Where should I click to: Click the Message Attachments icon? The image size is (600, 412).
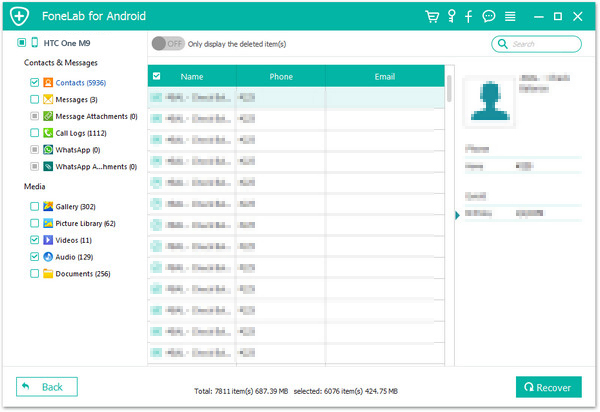click(48, 116)
